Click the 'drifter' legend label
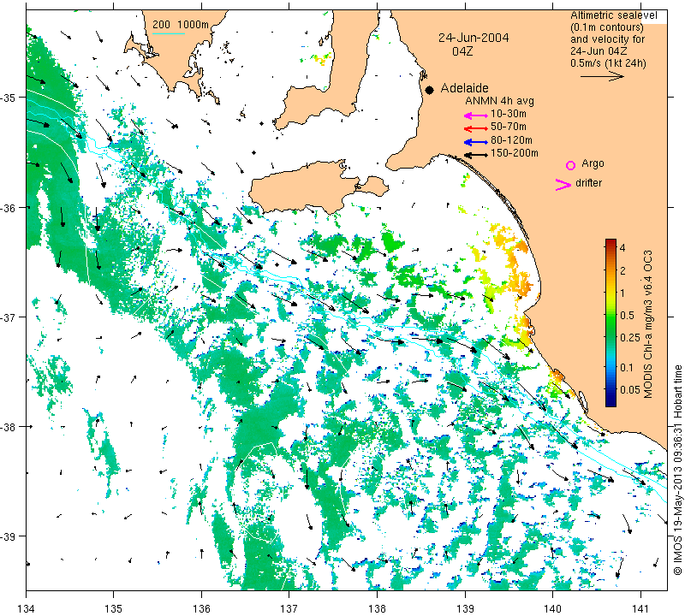 coord(588,183)
